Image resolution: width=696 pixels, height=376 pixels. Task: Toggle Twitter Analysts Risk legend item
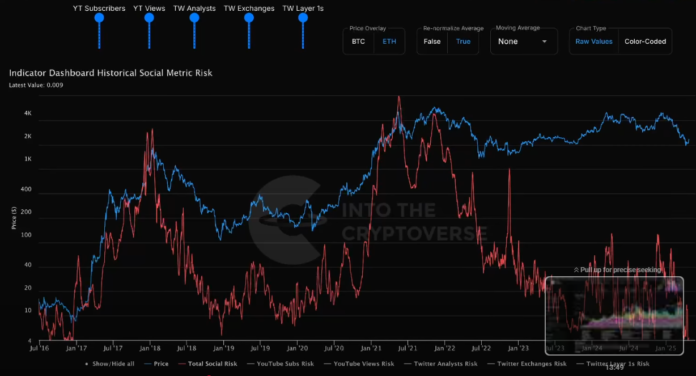pyautogui.click(x=441, y=364)
